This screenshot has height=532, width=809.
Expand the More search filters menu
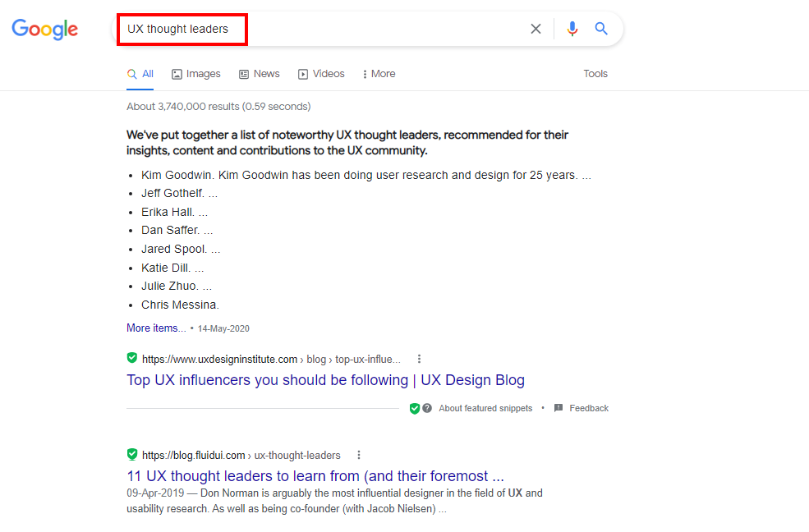coord(379,74)
